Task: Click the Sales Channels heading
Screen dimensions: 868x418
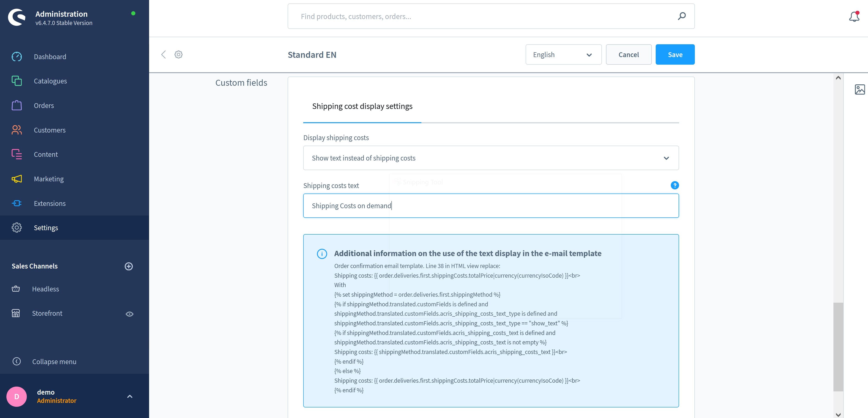Action: coord(35,266)
